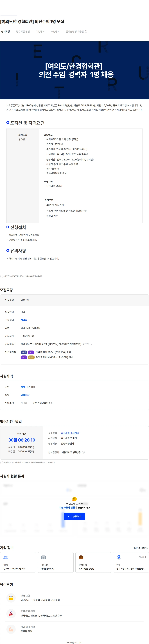This screenshot has width=149, height=644.
Task: Open 지도보기 in the 위치 card
Action: click(142, 557)
